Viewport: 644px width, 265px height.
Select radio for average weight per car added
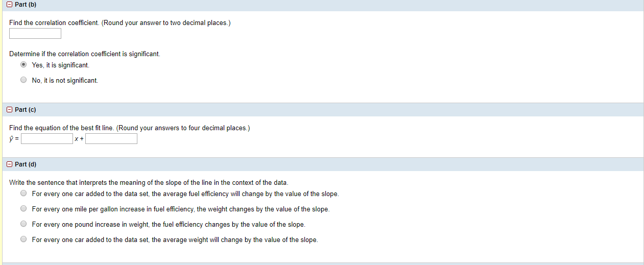pyautogui.click(x=23, y=239)
